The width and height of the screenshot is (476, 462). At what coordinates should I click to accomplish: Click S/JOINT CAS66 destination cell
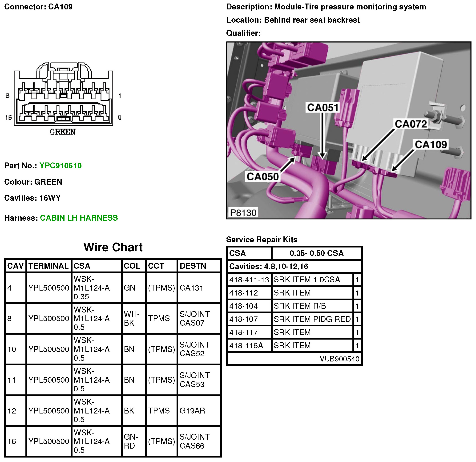(x=194, y=441)
